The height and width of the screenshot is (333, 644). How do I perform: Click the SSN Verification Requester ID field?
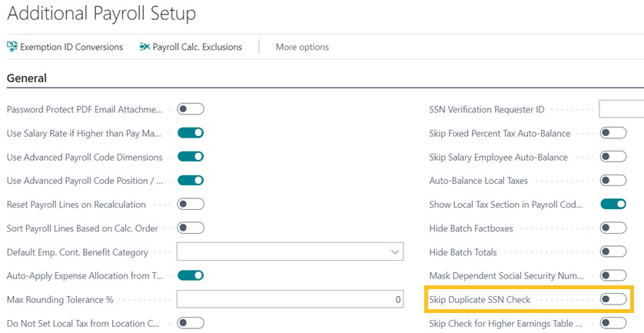pyautogui.click(x=621, y=109)
